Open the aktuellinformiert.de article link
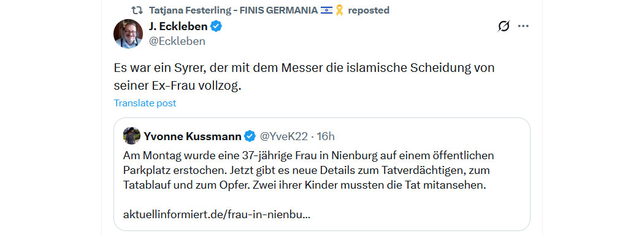 [x=217, y=214]
